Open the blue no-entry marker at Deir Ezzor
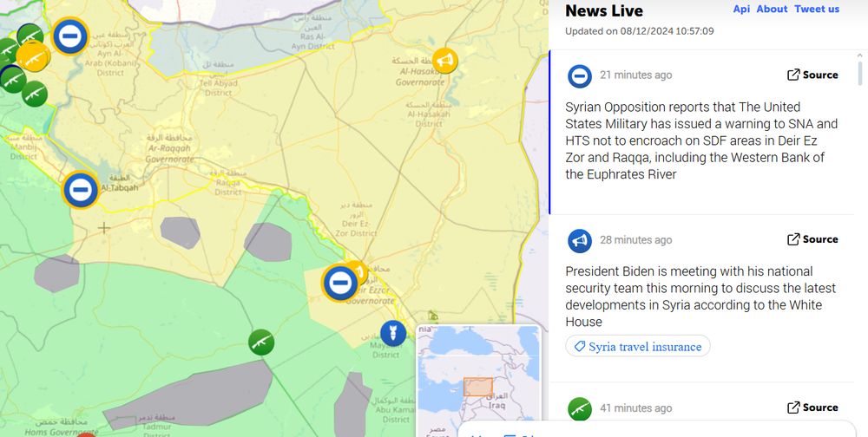The image size is (868, 437). 340,284
